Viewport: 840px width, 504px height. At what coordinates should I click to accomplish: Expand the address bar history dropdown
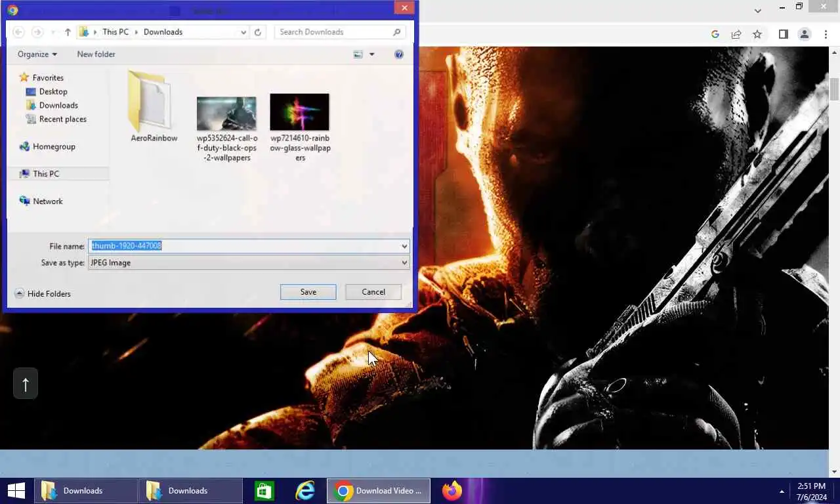(243, 31)
